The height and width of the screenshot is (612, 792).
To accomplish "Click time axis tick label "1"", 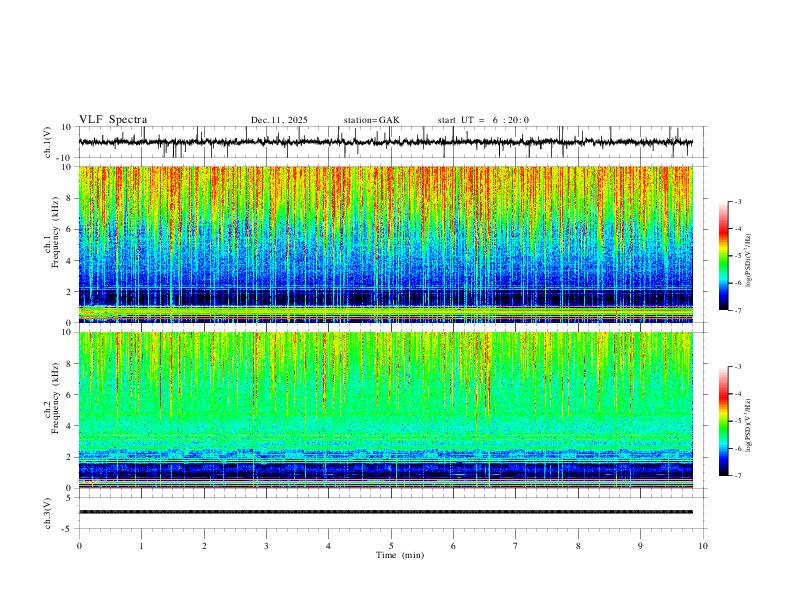I will (141, 546).
